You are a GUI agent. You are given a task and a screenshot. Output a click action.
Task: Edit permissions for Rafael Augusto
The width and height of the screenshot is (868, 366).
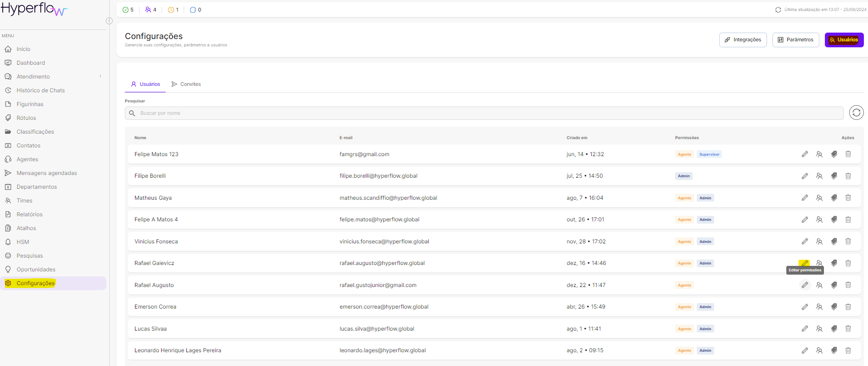coord(805,285)
